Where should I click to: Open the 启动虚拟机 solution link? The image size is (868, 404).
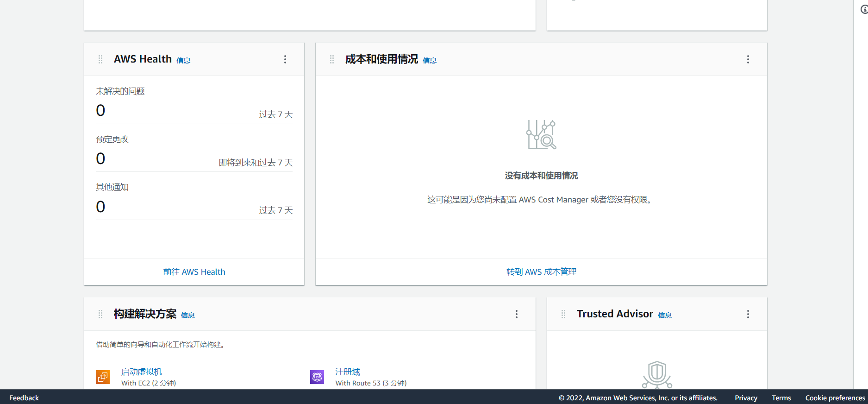(x=142, y=372)
